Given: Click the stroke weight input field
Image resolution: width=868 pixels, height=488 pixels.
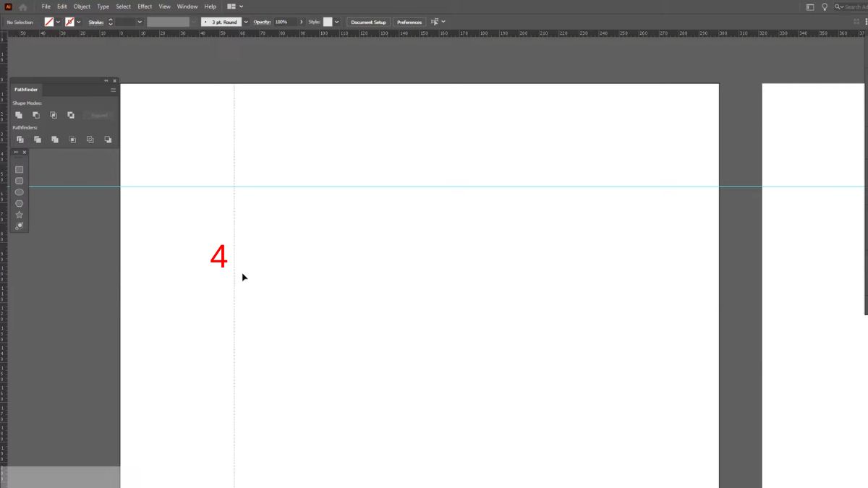Looking at the screenshot, I should pos(125,22).
